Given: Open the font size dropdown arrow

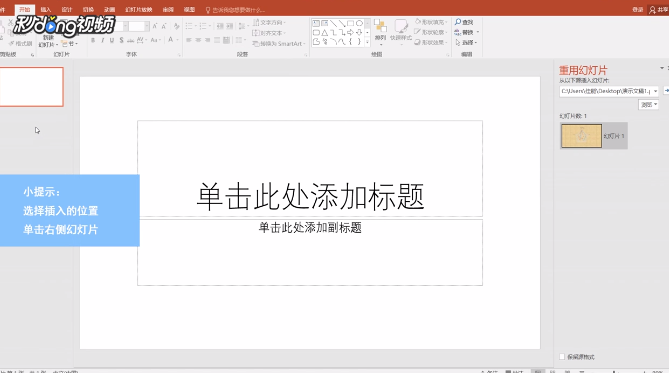Looking at the screenshot, I should point(147,26).
